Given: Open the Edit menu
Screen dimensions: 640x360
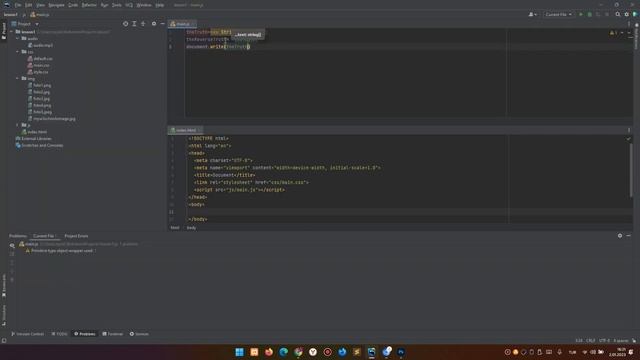Looking at the screenshot, I should pyautogui.click(x=29, y=5).
